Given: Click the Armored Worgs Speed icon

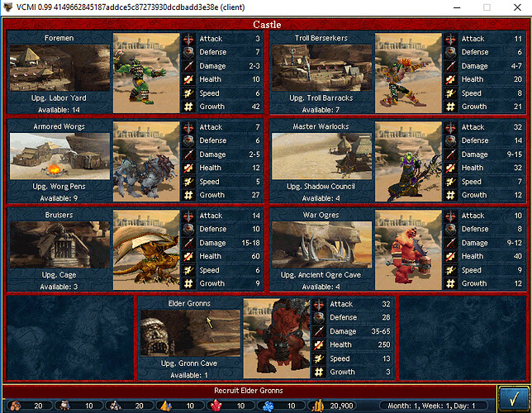Looking at the screenshot, I should 188,182.
